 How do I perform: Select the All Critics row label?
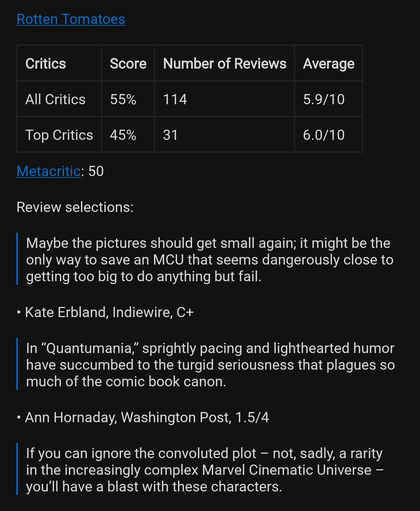click(55, 99)
